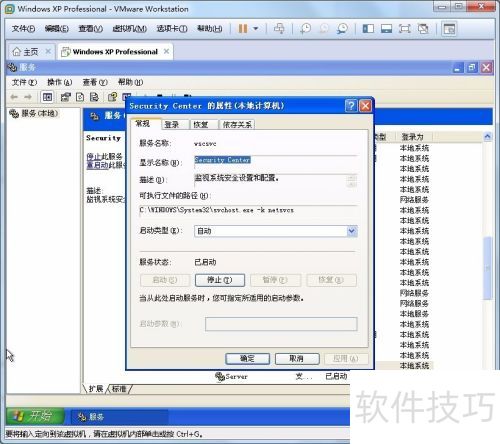Viewport: 500px width, 444px height.
Task: Click the Services list scroll up arrow
Action: [x=487, y=136]
